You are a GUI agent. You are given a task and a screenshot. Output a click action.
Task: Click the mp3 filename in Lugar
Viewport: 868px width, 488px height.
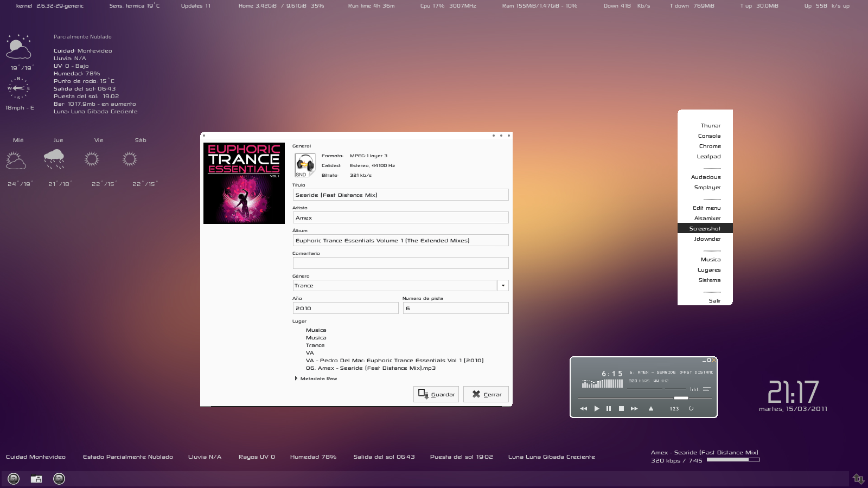[x=371, y=368]
